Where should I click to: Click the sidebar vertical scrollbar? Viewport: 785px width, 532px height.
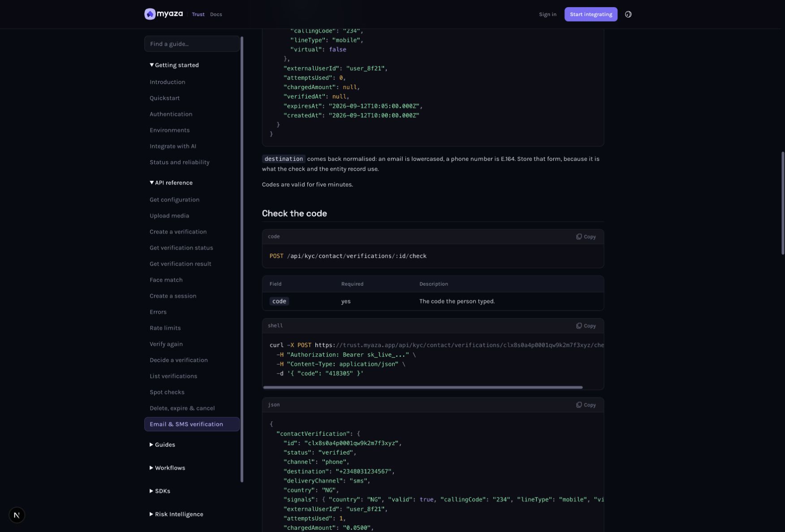[x=242, y=260]
